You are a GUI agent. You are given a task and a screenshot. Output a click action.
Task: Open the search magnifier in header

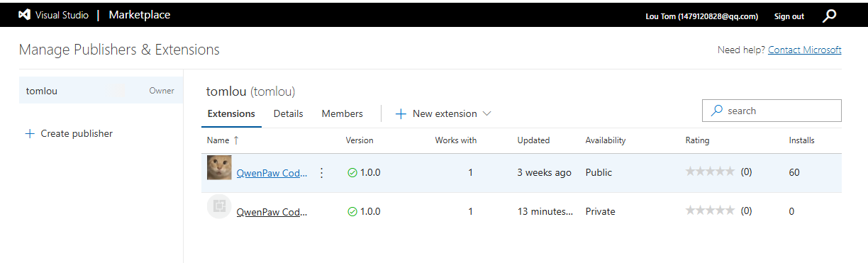click(x=829, y=16)
